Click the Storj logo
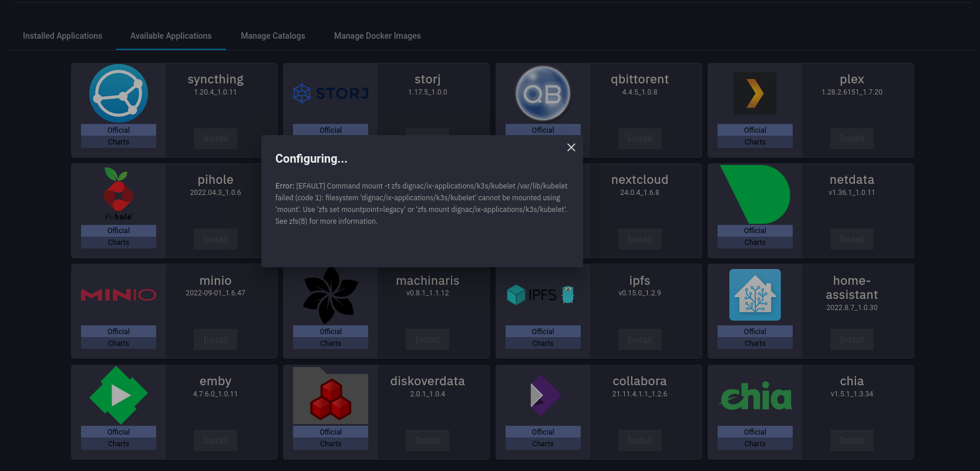The width and height of the screenshot is (980, 471). click(331, 93)
